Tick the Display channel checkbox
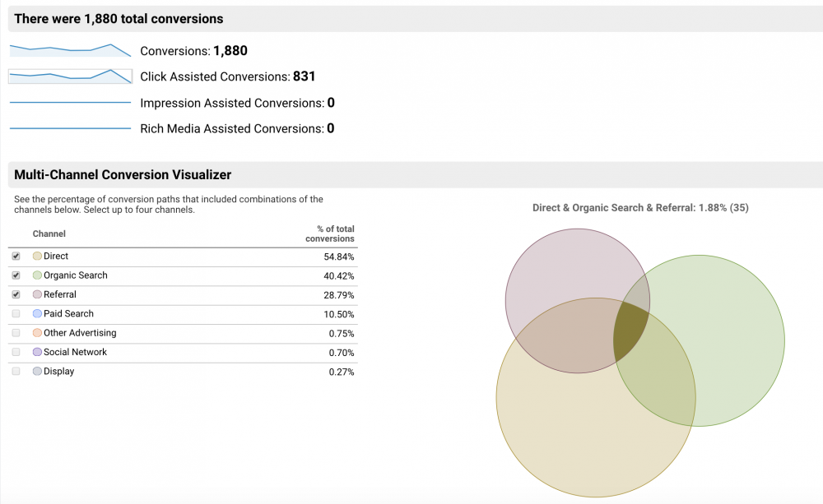Screen dimensions: 823x504 tap(16, 372)
